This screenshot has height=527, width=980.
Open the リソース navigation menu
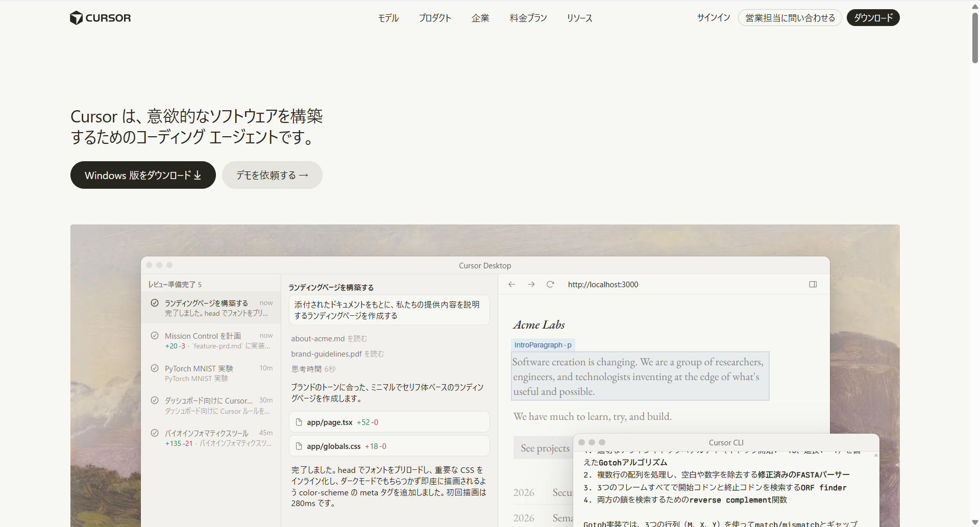[579, 18]
